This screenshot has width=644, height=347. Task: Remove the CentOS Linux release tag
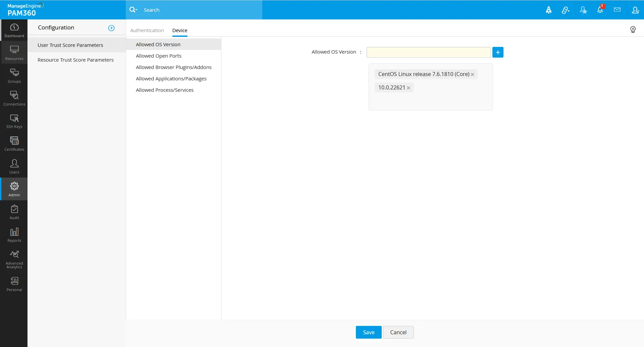(x=473, y=75)
